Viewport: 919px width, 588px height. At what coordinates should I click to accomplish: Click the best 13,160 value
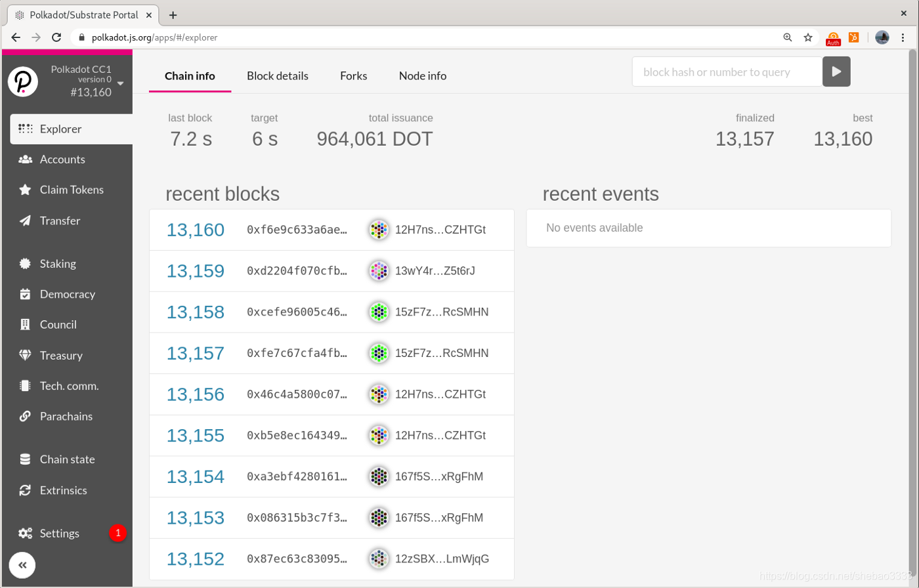pos(843,139)
